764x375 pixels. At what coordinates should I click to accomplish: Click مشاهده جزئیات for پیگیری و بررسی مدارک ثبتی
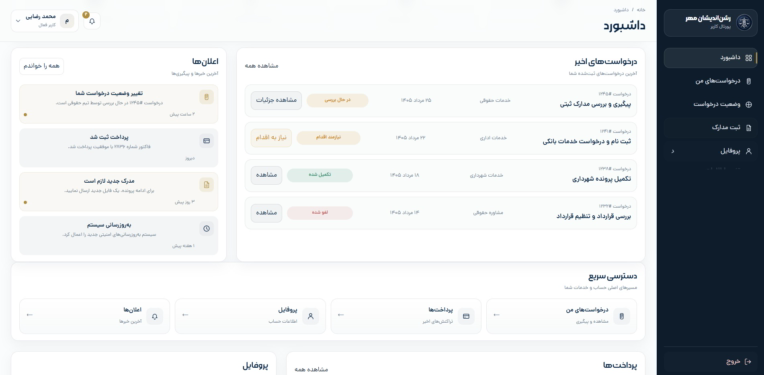pos(276,100)
